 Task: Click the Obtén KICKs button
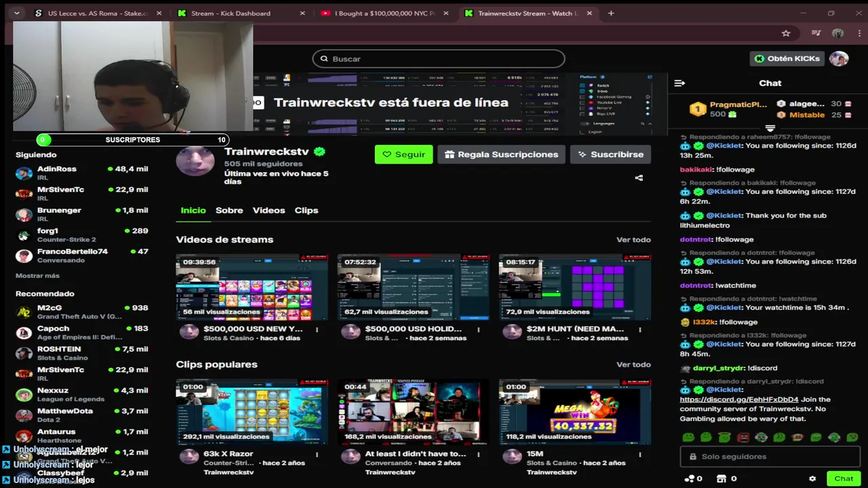click(x=787, y=59)
